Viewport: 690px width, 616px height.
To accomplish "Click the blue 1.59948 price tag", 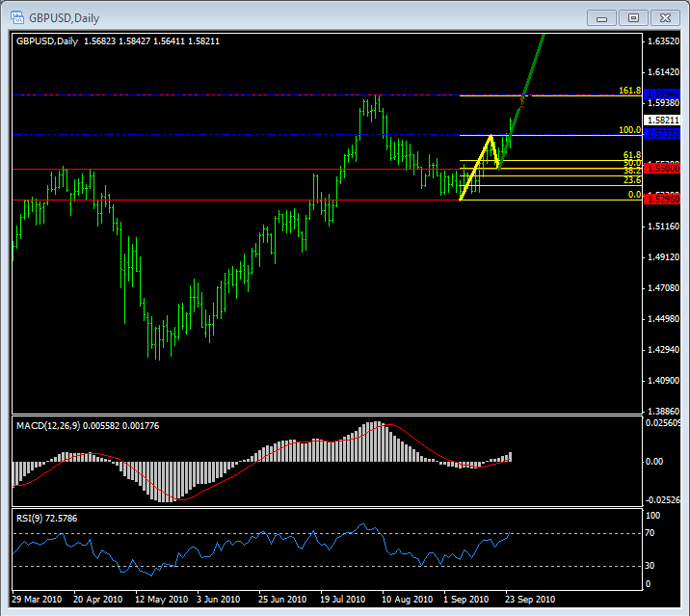I will pyautogui.click(x=661, y=94).
